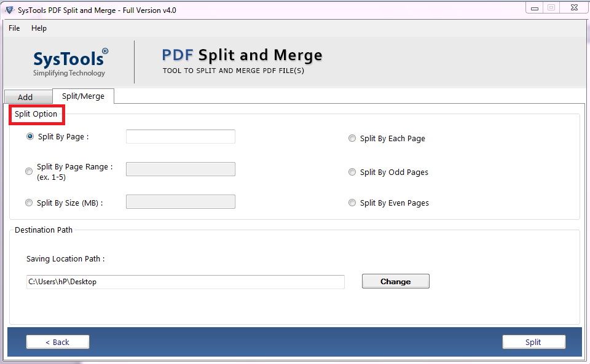Image resolution: width=590 pixels, height=364 pixels.
Task: Click the size in MB input field
Action: 180,201
